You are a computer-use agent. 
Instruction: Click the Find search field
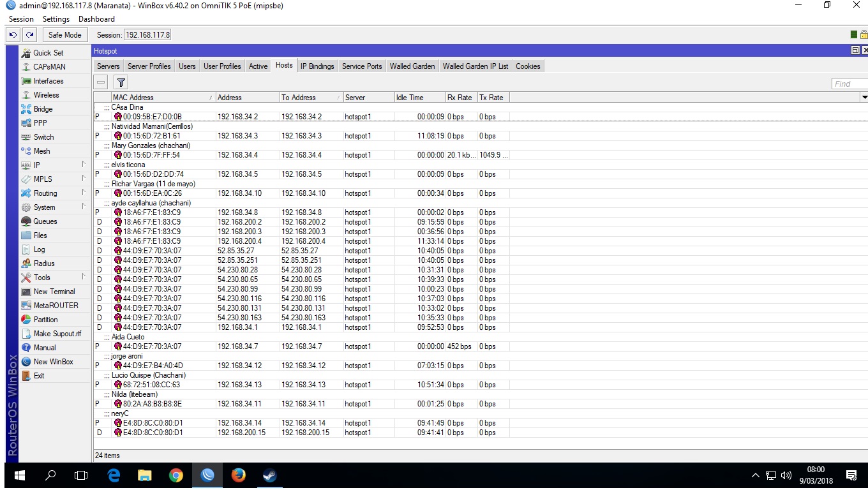(x=850, y=84)
